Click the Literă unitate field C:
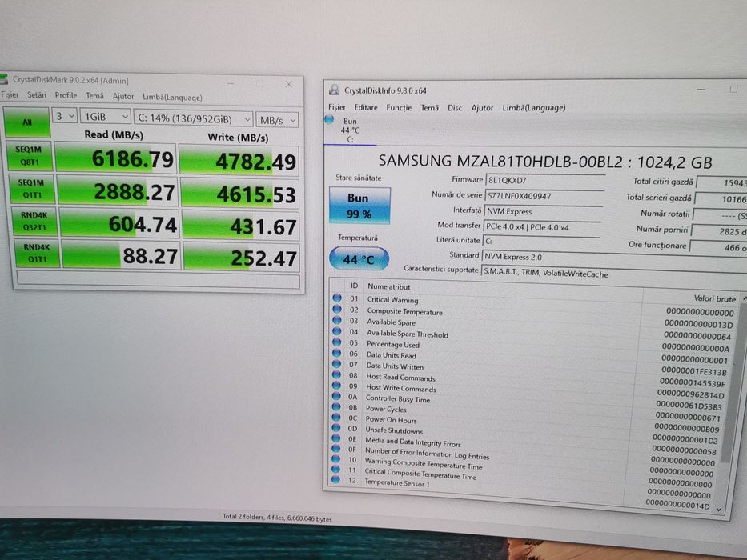 541,241
